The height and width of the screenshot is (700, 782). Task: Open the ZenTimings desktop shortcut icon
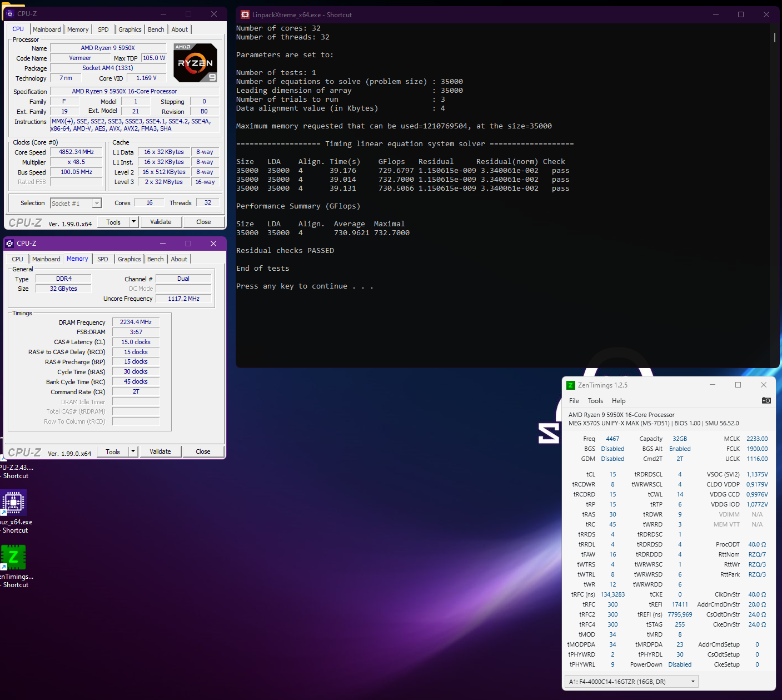click(x=13, y=557)
